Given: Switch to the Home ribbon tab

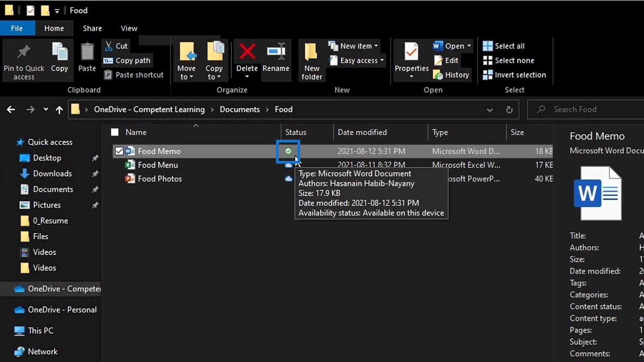Looking at the screenshot, I should pyautogui.click(x=54, y=28).
